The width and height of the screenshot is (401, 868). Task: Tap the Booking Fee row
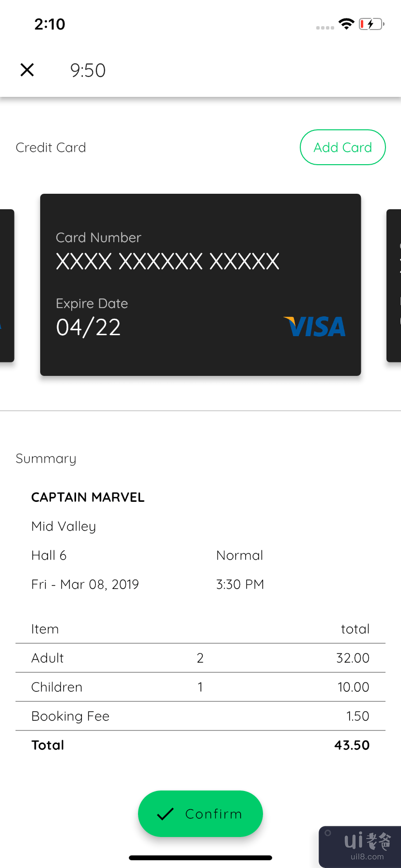click(200, 716)
